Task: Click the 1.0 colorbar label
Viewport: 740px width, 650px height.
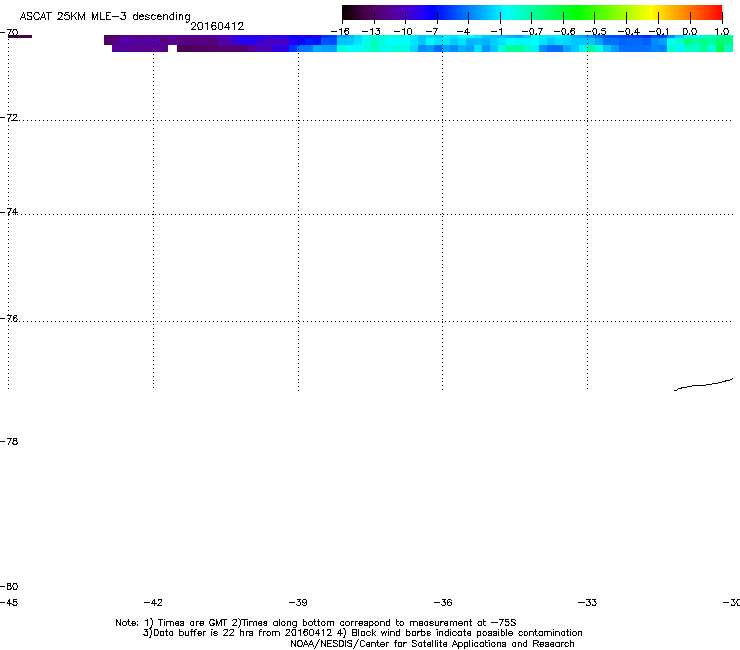Action: coord(722,32)
